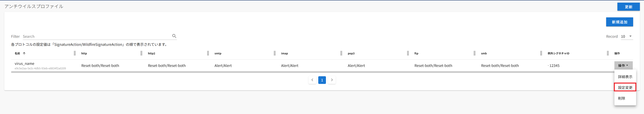Toggle the 操作 dropdown button in row
This screenshot has height=114, width=644.
[x=623, y=65]
